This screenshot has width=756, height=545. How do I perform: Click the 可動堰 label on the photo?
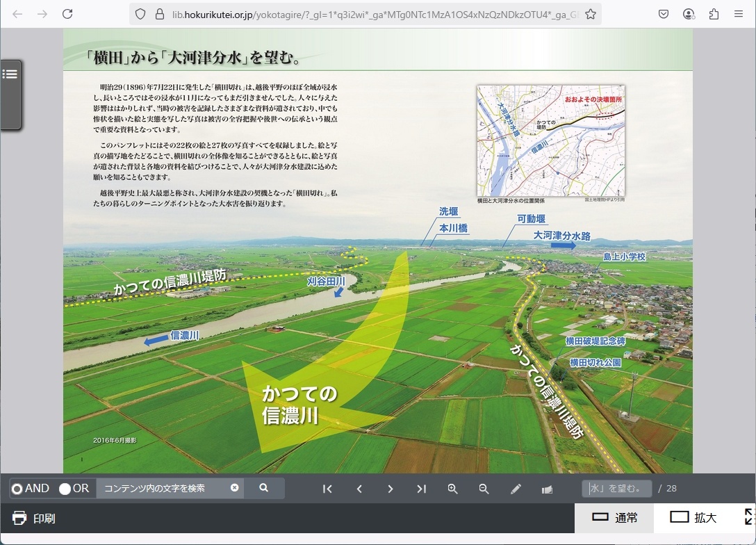point(532,218)
